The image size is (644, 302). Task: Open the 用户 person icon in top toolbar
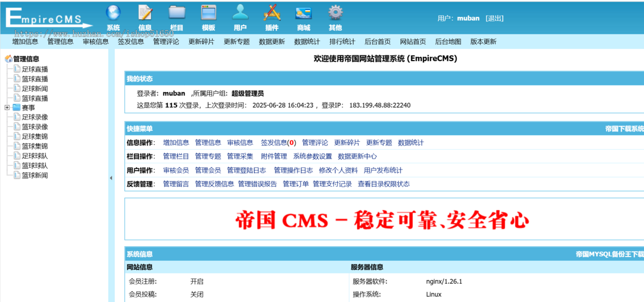[240, 12]
